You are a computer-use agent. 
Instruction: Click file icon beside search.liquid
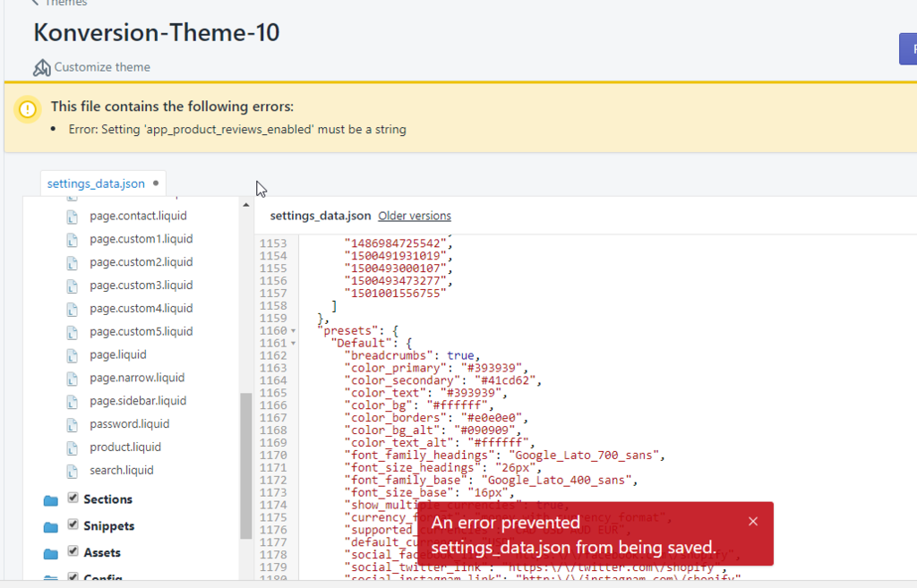72,472
